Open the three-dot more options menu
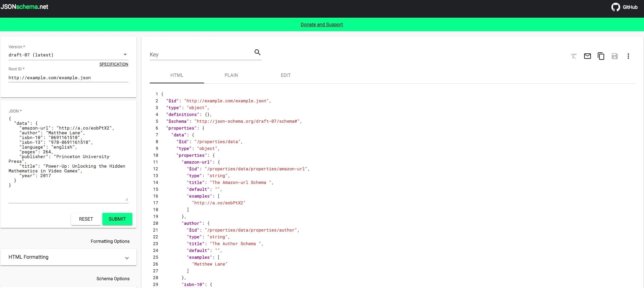The width and height of the screenshot is (644, 288). pos(628,56)
